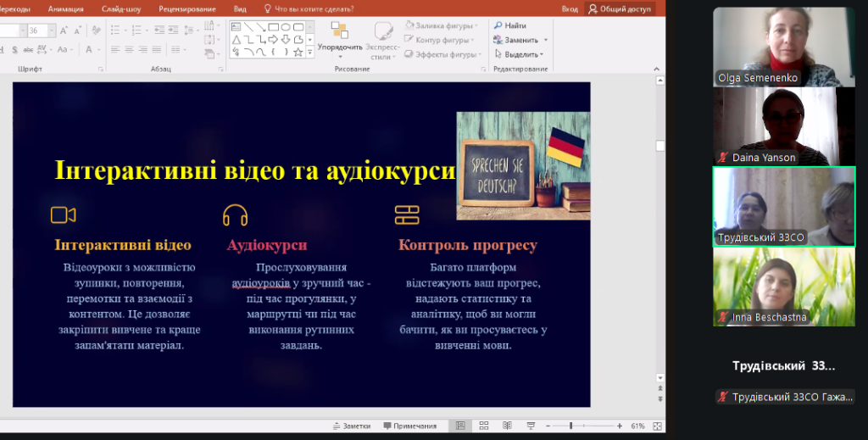Toggle the Заметки notes pane
Image resolution: width=868 pixels, height=440 pixels.
pyautogui.click(x=351, y=426)
